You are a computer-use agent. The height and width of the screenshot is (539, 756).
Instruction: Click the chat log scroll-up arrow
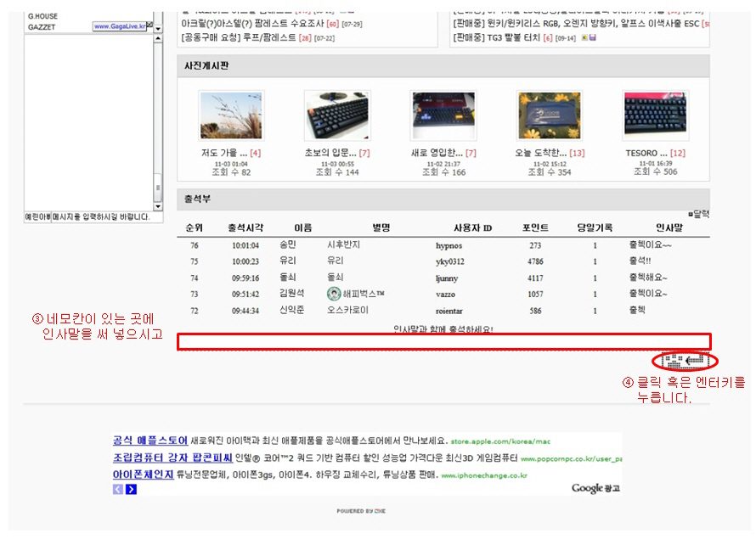(x=158, y=38)
